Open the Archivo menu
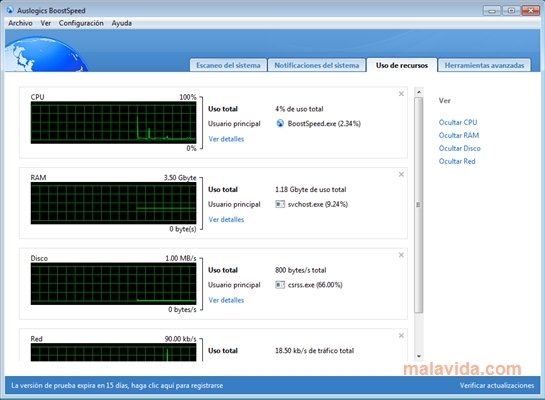The width and height of the screenshot is (545, 400). (20, 23)
